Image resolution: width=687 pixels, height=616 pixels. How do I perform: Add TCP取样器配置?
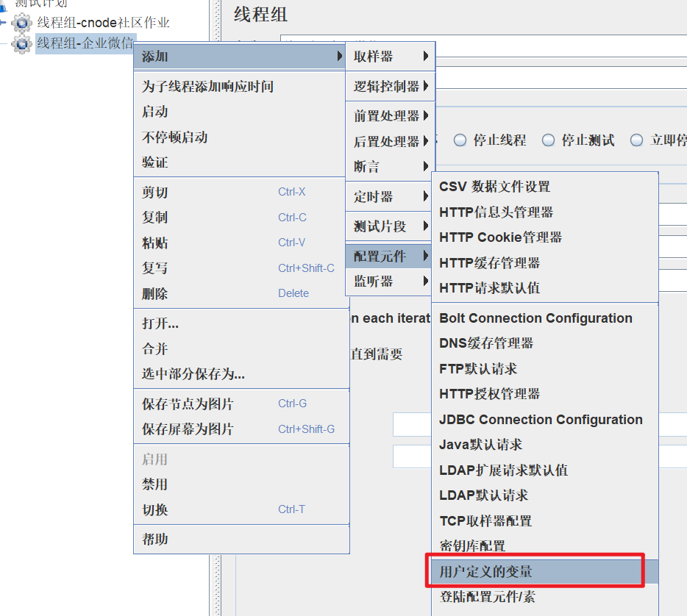tap(545, 520)
